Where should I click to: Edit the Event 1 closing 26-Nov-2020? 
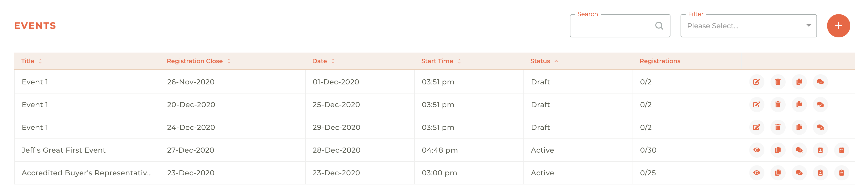click(x=756, y=82)
